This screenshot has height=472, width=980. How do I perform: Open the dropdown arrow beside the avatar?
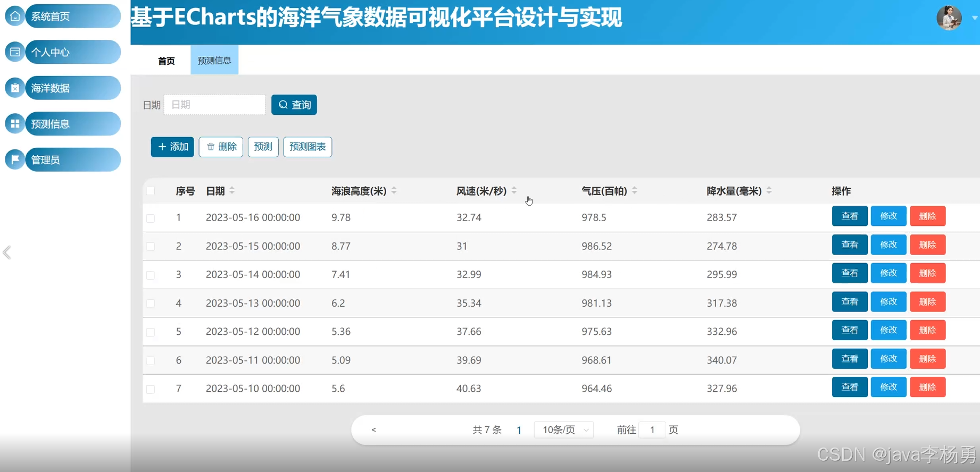click(974, 18)
